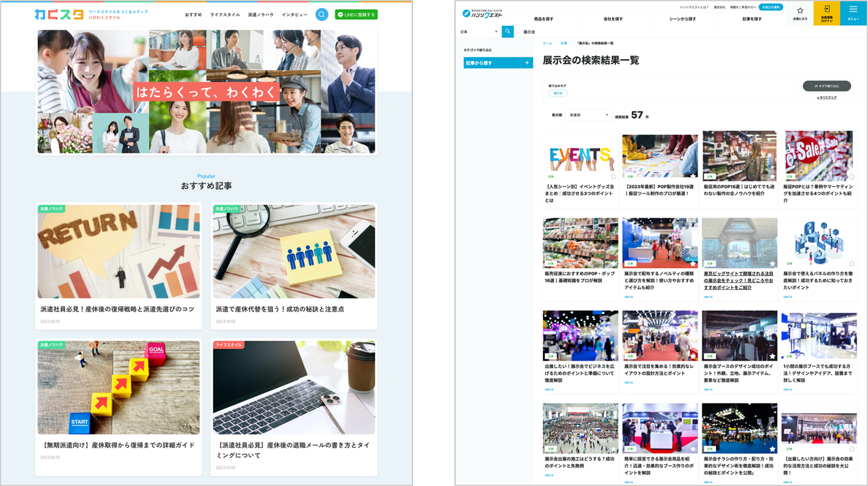Click title 展示会出展の施工はどうする？

(x=580, y=462)
